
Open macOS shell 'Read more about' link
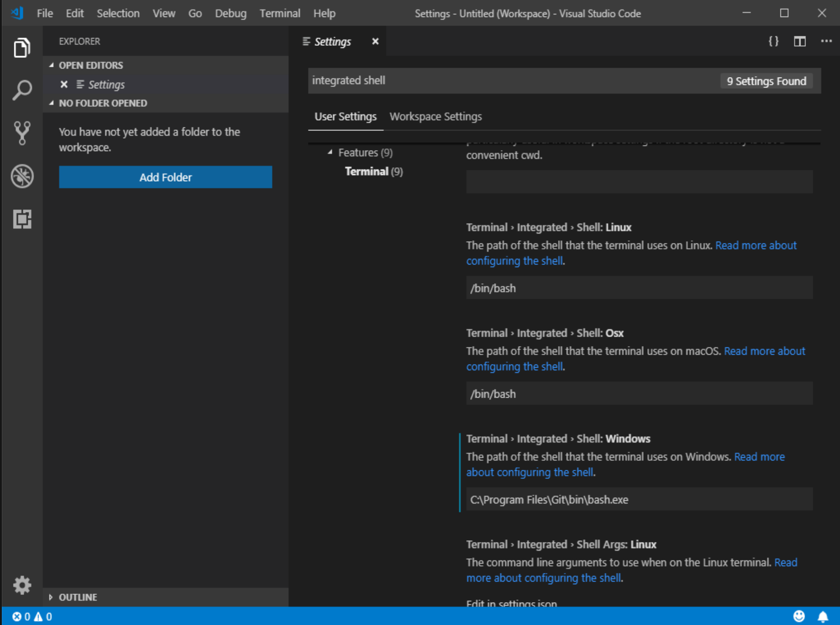tap(765, 351)
